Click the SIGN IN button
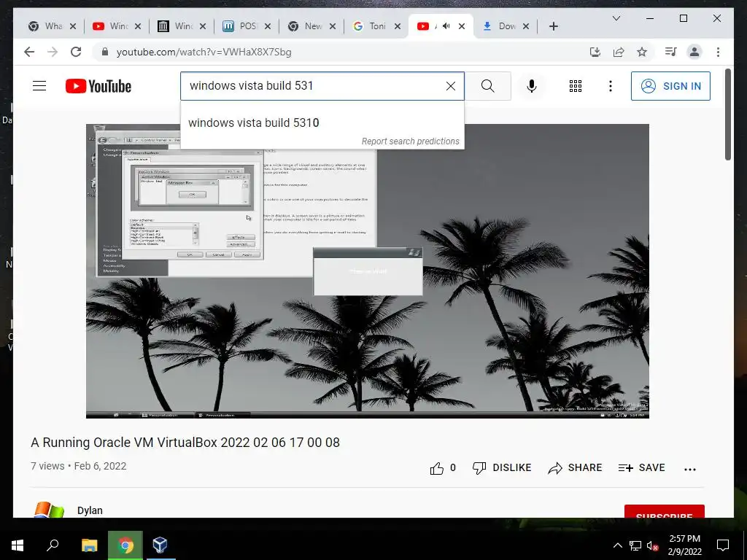This screenshot has height=560, width=747. (670, 86)
